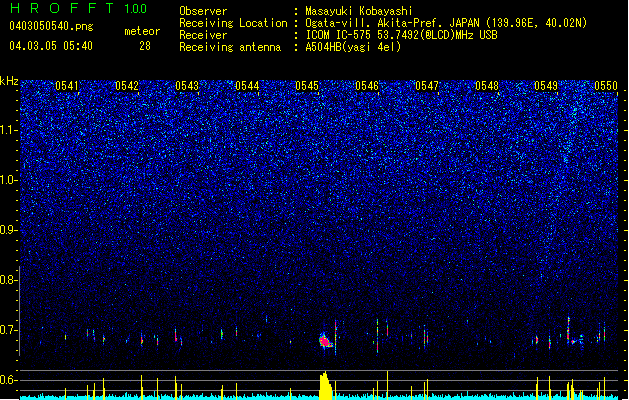The height and width of the screenshot is (400, 629).
Task: Click the A504HB(yagi 4el) antenna text
Action: pos(353,47)
